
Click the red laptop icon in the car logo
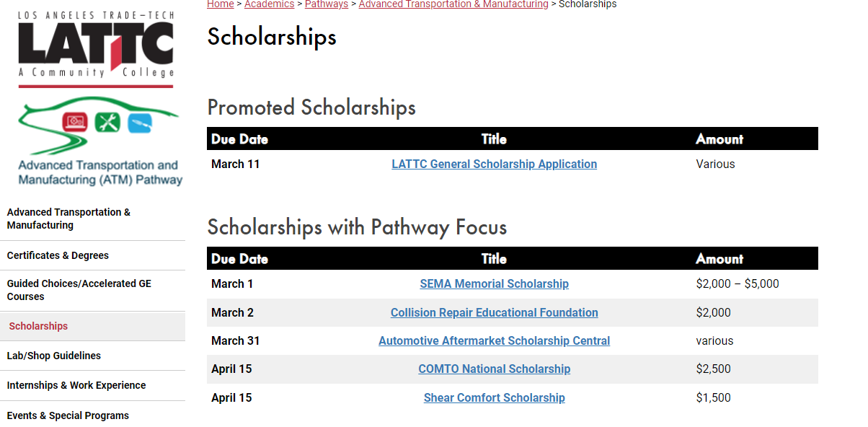75,122
